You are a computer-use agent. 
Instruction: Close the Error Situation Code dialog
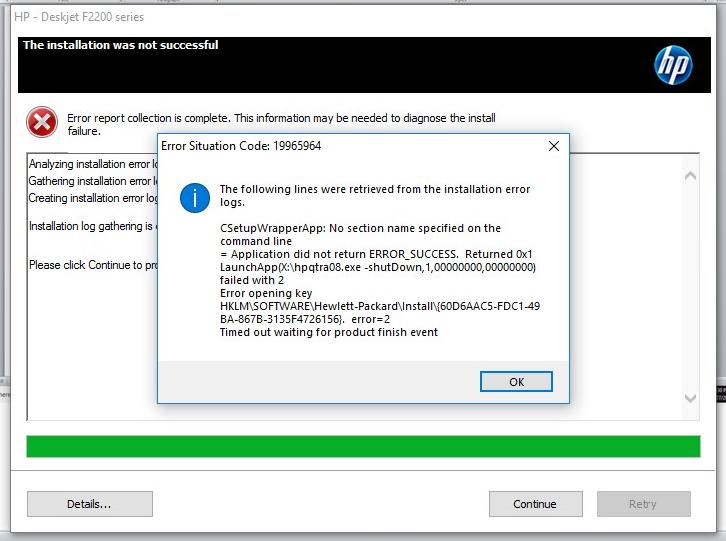(554, 146)
